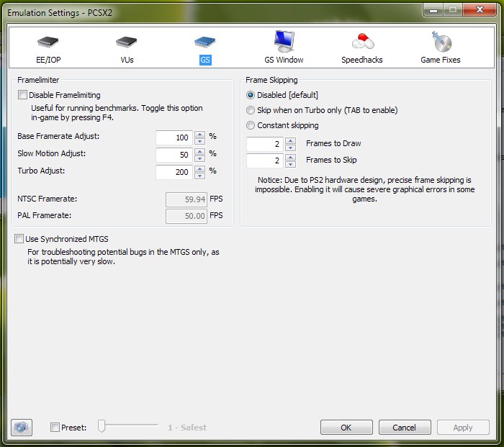
Task: Click the "1 - Safest" preset label
Action: (x=187, y=428)
